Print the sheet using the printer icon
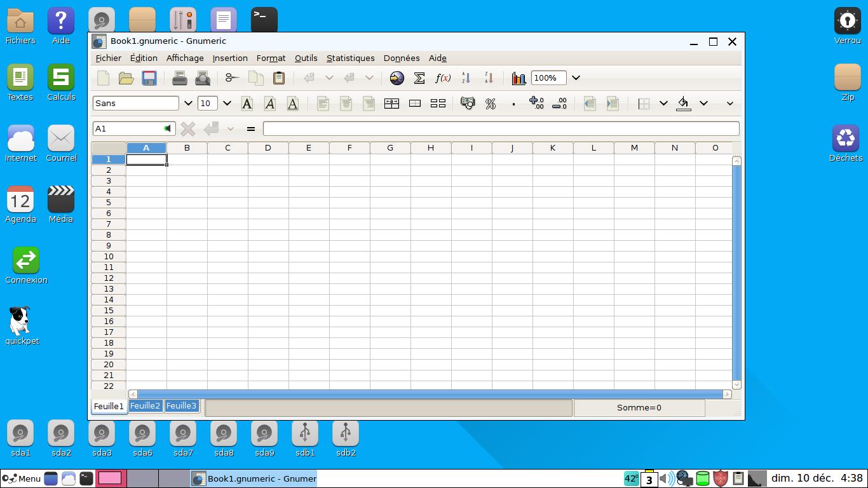868x488 pixels. point(180,78)
